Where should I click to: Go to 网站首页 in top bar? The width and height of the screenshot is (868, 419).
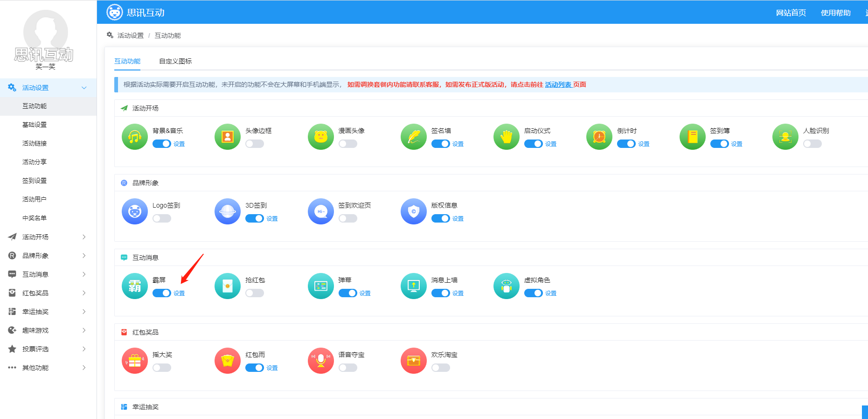tap(791, 13)
